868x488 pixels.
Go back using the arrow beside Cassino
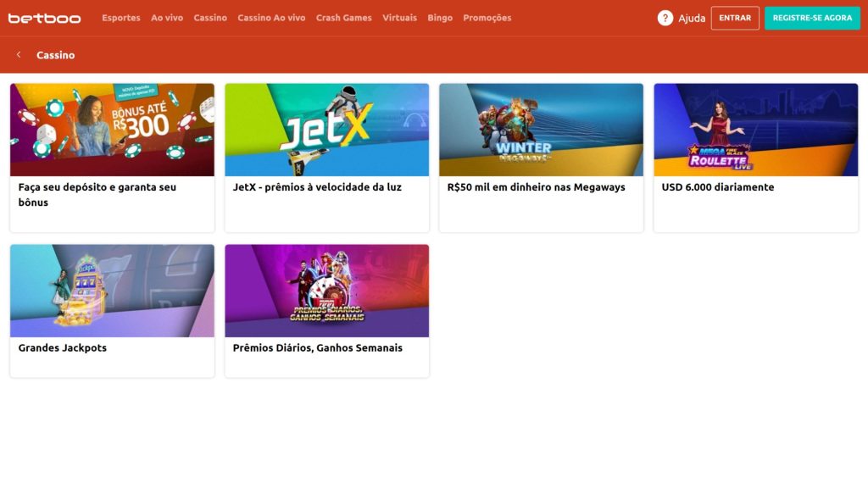coord(19,55)
